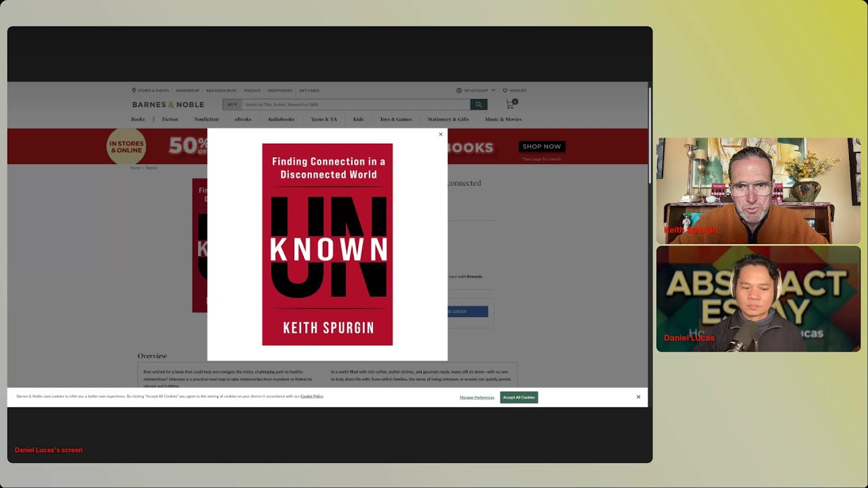Select Keith Spurgin's video tile
Image resolution: width=868 pixels, height=488 pixels.
point(758,190)
